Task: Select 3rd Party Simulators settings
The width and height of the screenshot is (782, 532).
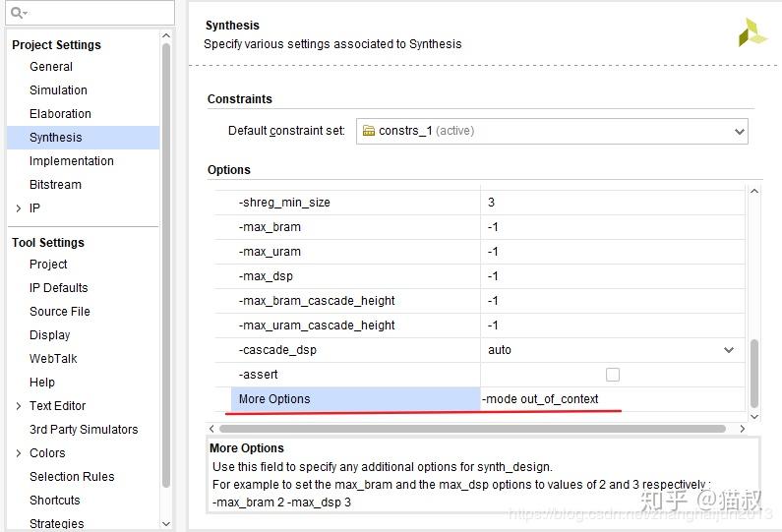Action: 84,430
